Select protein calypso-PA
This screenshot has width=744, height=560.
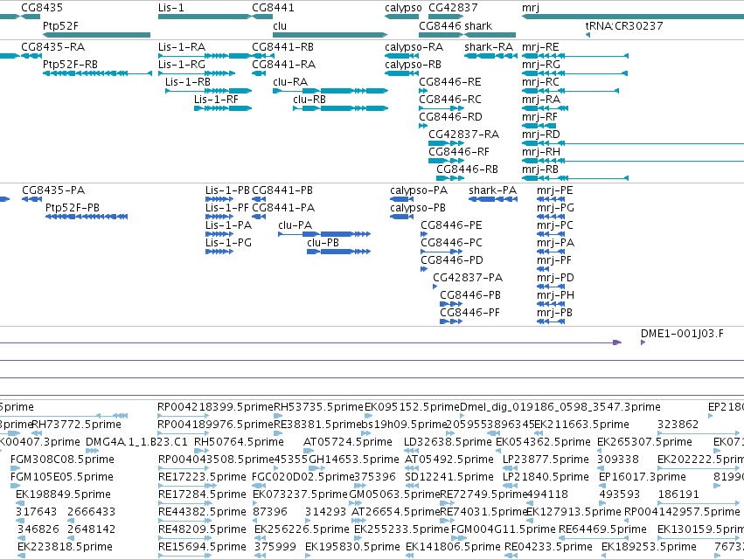pyautogui.click(x=402, y=198)
